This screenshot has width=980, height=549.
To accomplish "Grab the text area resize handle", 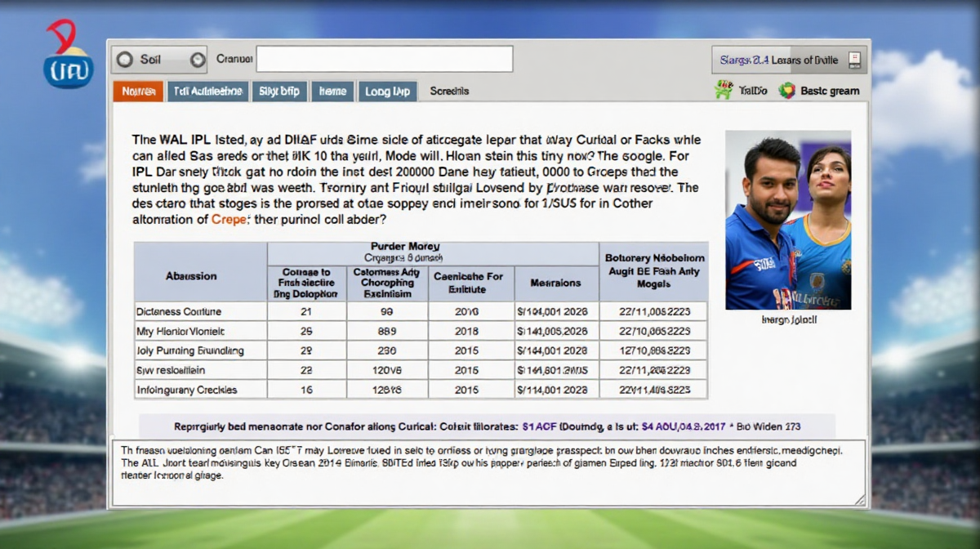I will click(860, 500).
